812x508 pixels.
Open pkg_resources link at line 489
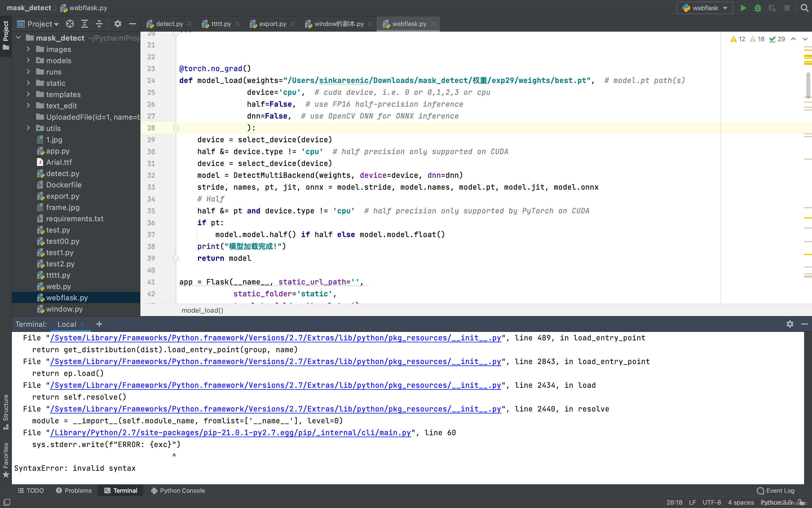point(275,338)
